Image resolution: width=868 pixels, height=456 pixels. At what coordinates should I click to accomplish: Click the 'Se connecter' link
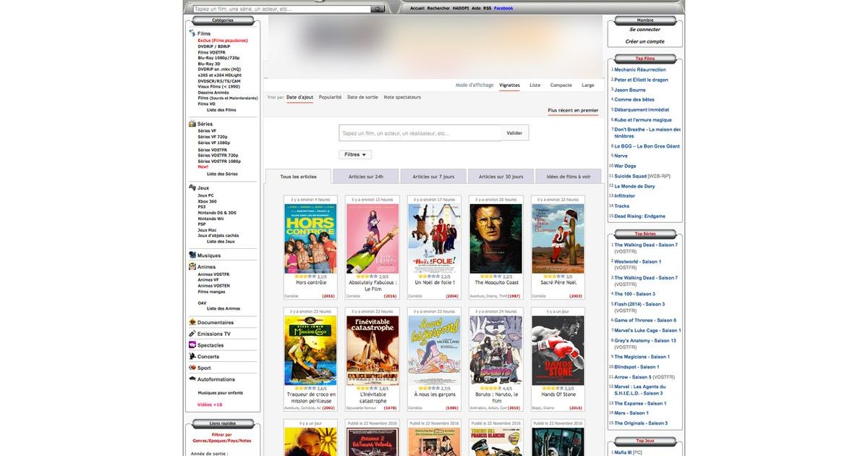tap(644, 30)
